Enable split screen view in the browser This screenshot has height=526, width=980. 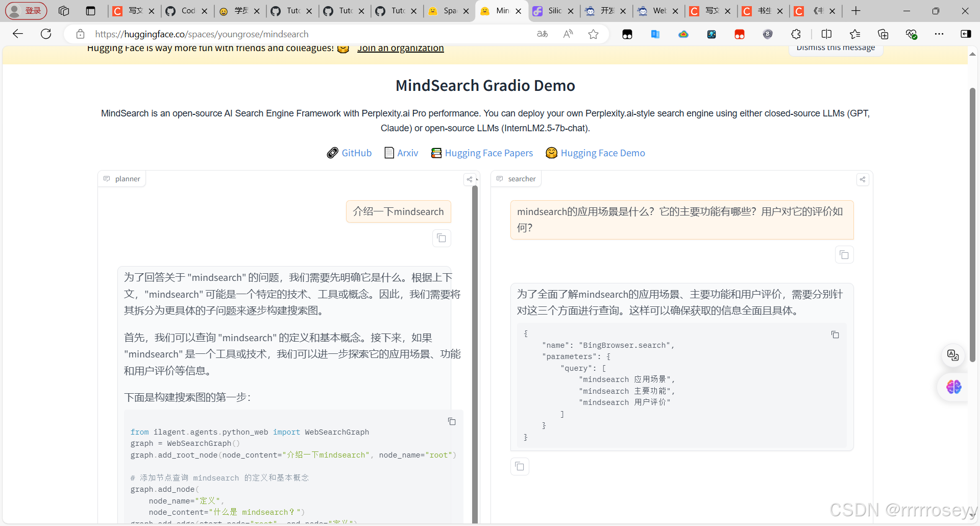827,34
